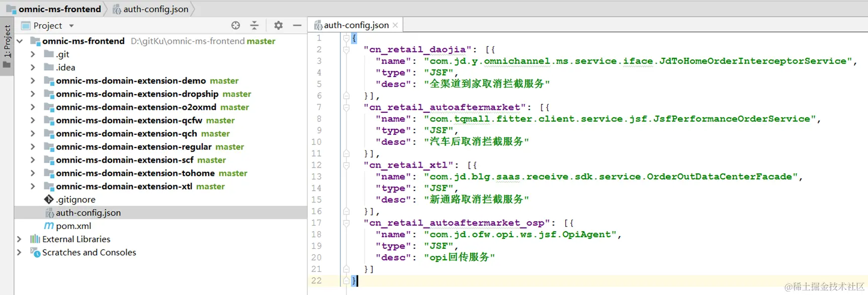Viewport: 868px width, 295px height.
Task: Click desc value "汽车后取消拦截服务"
Action: click(x=476, y=142)
